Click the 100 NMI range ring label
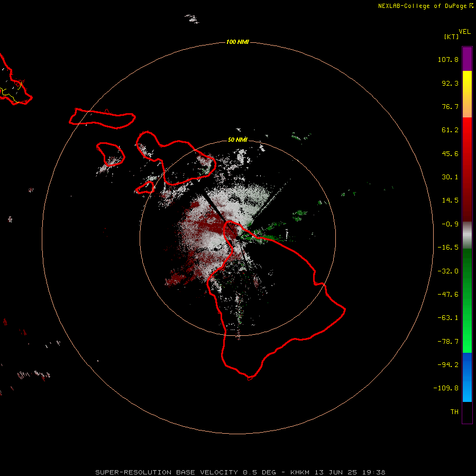 pos(237,42)
